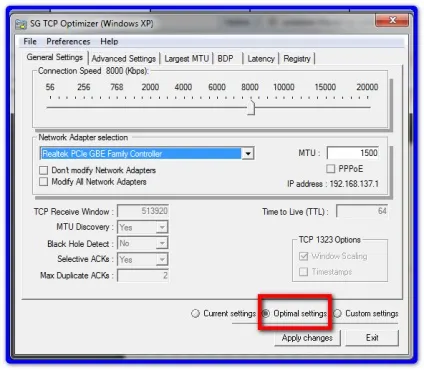Click the Time to Live (TTL) field
424x370 pixels.
(x=362, y=211)
